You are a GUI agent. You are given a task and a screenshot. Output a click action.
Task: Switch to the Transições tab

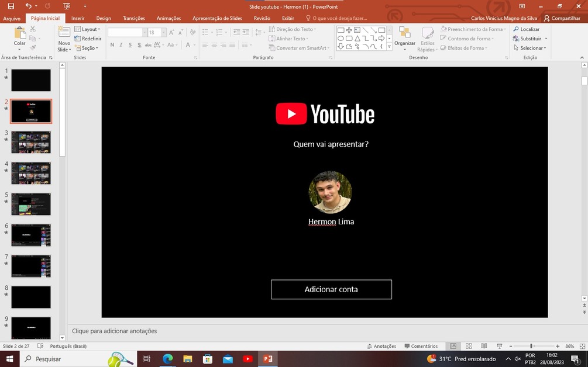134,18
